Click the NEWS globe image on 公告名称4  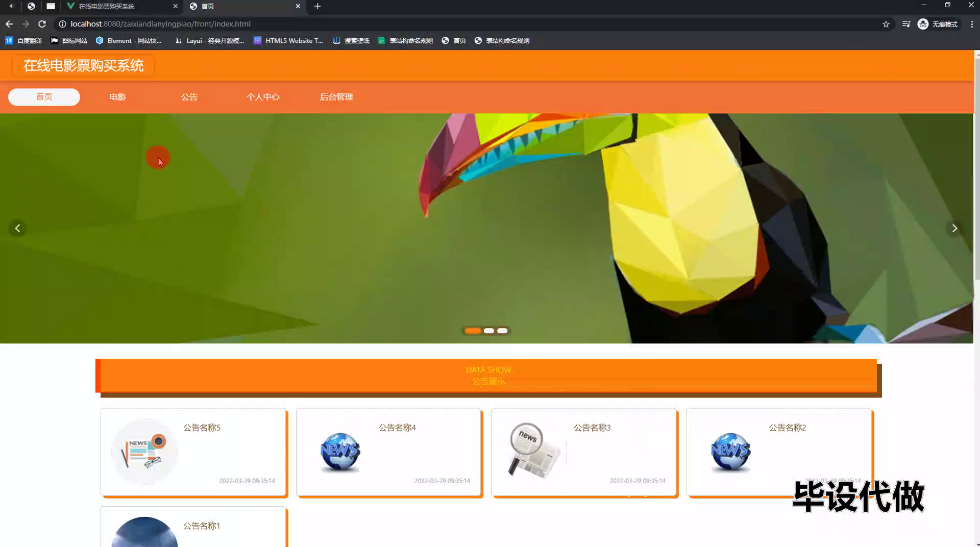click(340, 452)
